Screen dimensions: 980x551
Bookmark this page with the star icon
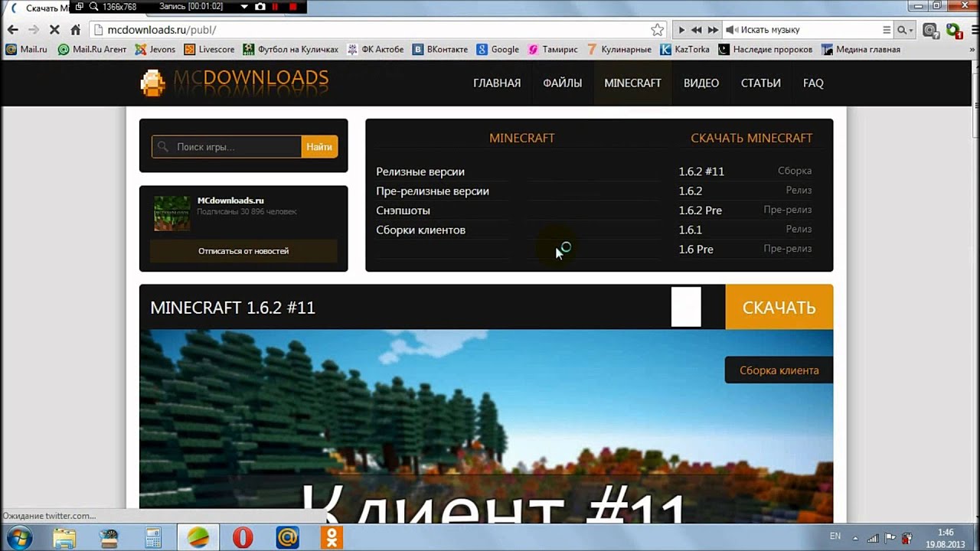657,30
